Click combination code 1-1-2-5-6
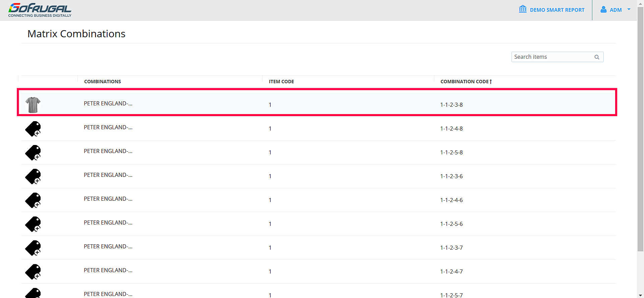Screen dimensions: 644x298 (x=451, y=224)
